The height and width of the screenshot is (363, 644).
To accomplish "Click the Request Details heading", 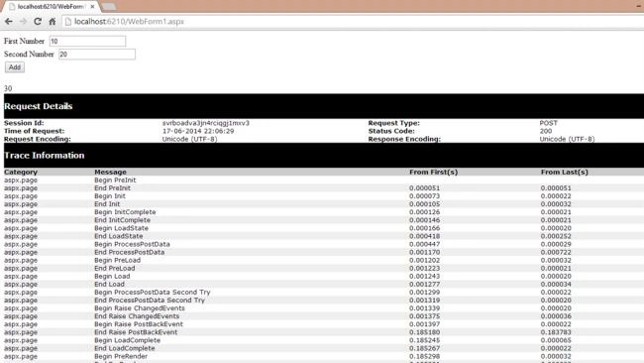I will tap(39, 106).
